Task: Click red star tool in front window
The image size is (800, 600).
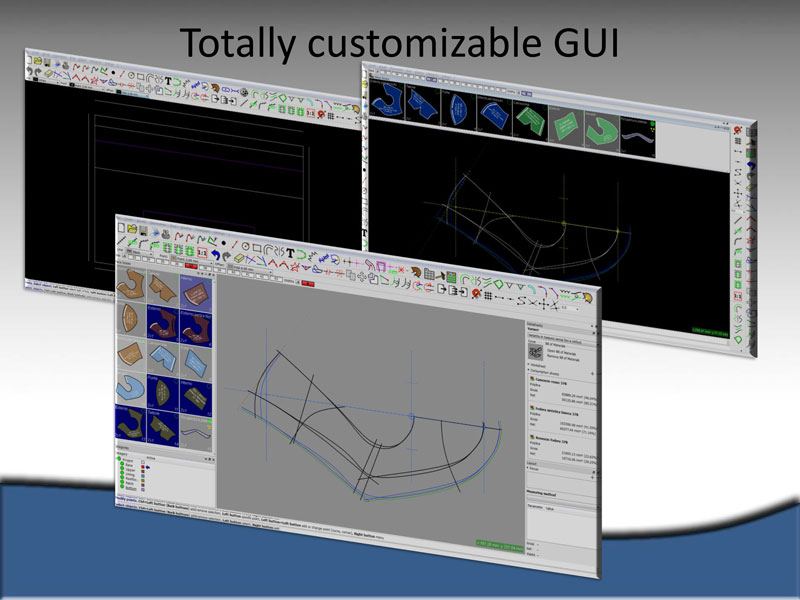Action: [x=295, y=267]
